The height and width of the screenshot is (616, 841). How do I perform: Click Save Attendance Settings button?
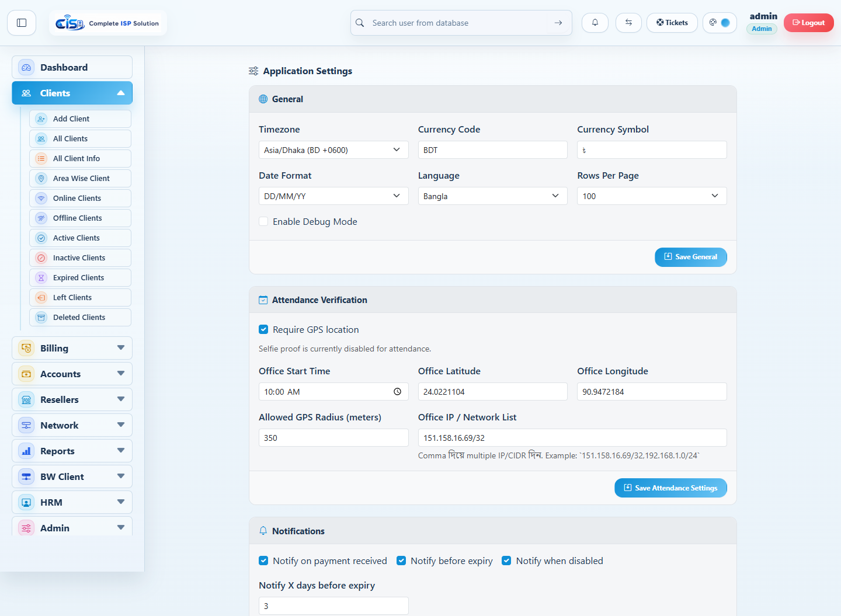(x=670, y=488)
